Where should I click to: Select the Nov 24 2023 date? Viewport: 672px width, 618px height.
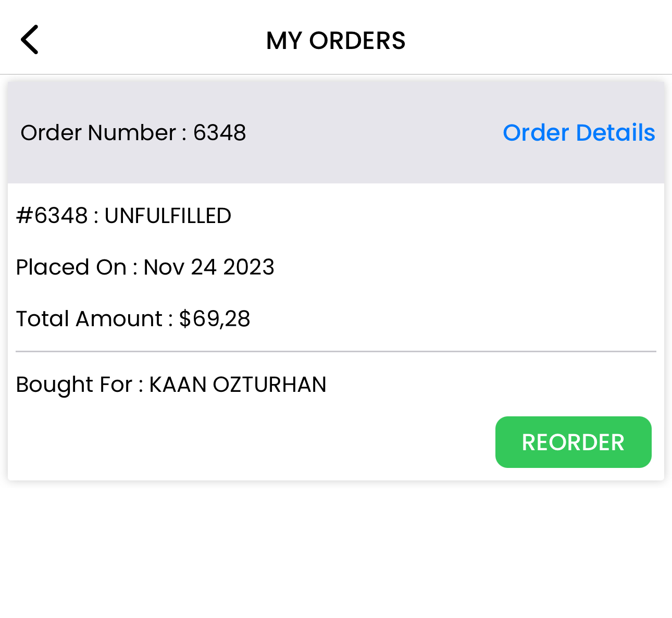click(209, 267)
